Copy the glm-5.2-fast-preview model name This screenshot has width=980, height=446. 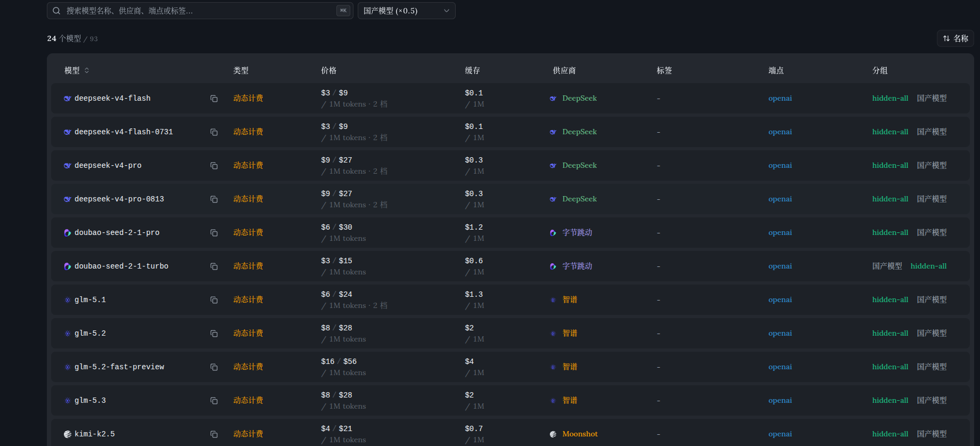point(214,367)
